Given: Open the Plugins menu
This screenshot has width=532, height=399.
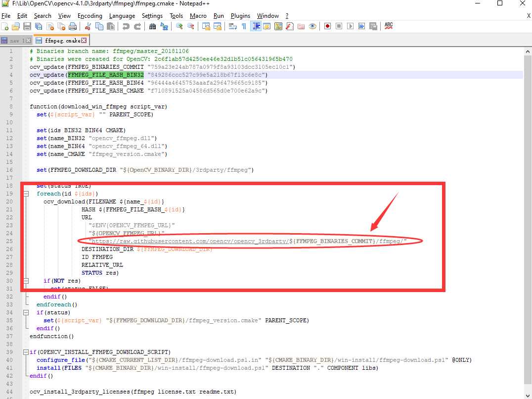Looking at the screenshot, I should pos(240,16).
